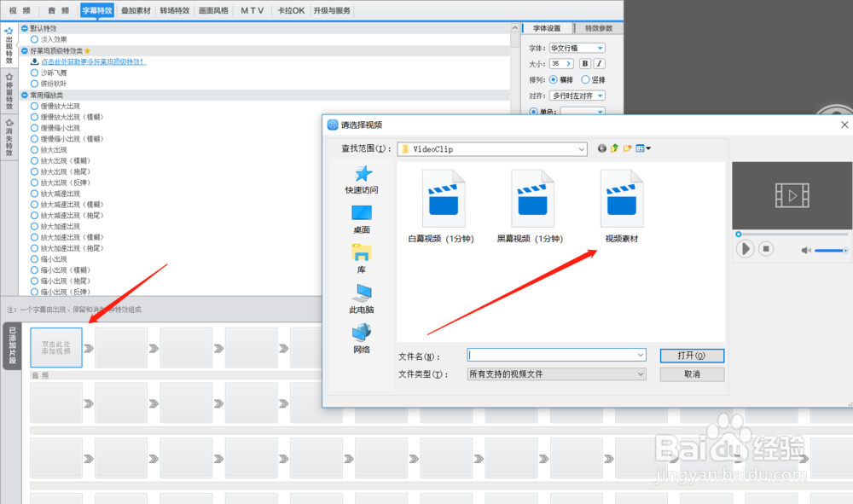853x504 pixels.
Task: Open the 文件类型 file type dropdown
Action: pos(556,374)
